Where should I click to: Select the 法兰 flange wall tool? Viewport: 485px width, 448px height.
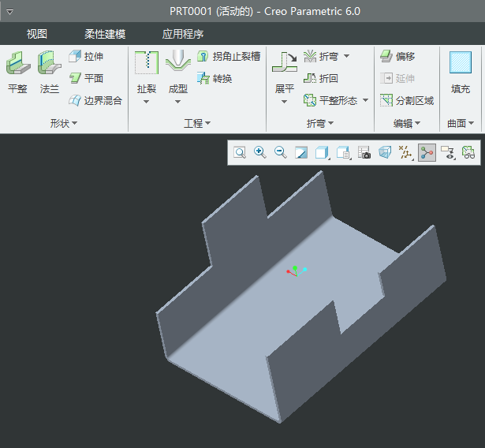pos(50,73)
